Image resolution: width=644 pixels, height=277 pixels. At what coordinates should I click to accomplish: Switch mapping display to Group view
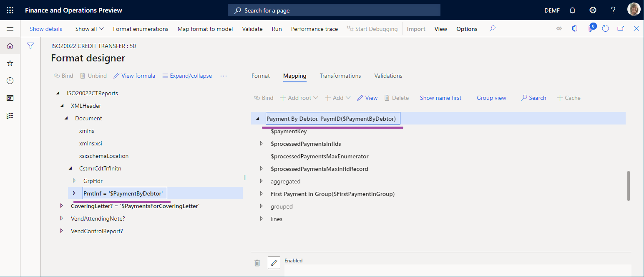[x=491, y=97]
